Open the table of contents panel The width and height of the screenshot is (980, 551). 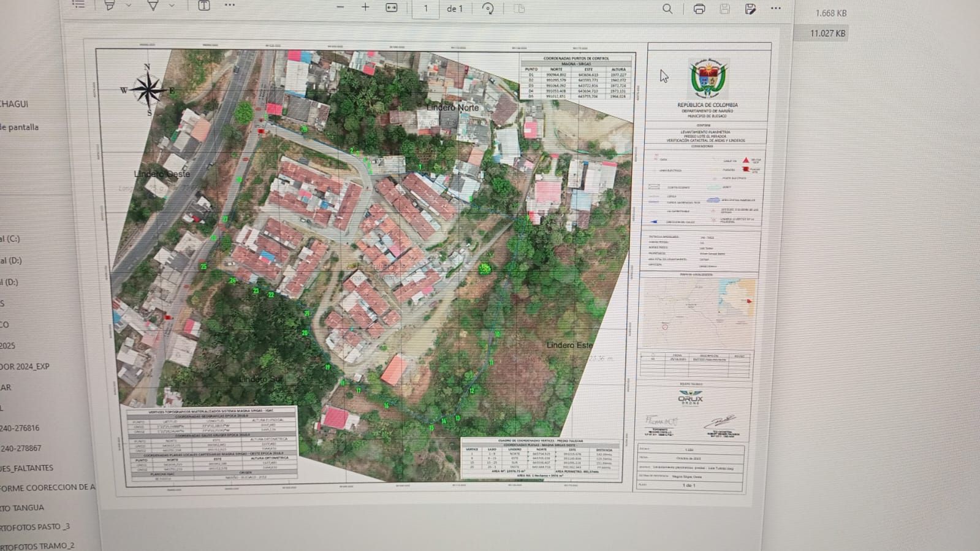[x=78, y=4]
